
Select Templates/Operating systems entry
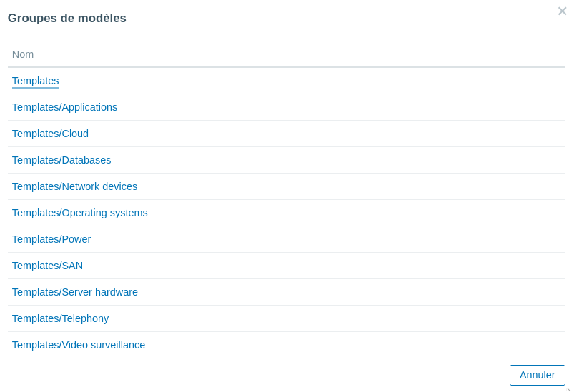click(x=79, y=213)
